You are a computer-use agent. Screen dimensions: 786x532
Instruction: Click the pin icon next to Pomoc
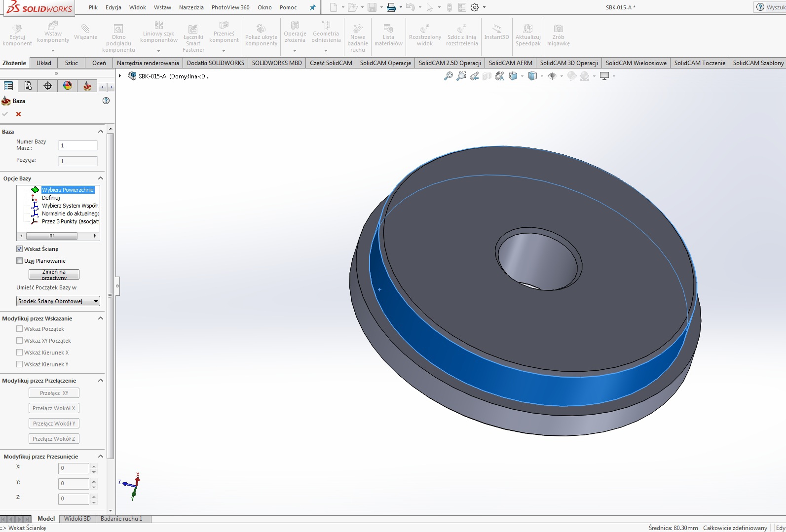(x=312, y=7)
